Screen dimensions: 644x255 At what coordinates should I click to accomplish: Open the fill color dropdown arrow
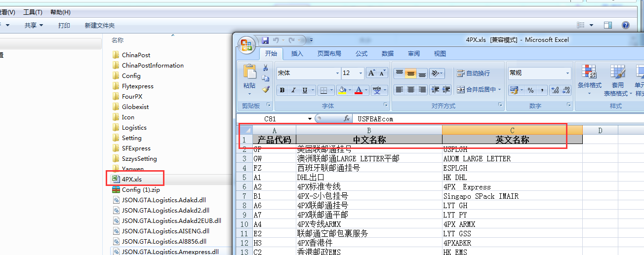tap(349, 90)
